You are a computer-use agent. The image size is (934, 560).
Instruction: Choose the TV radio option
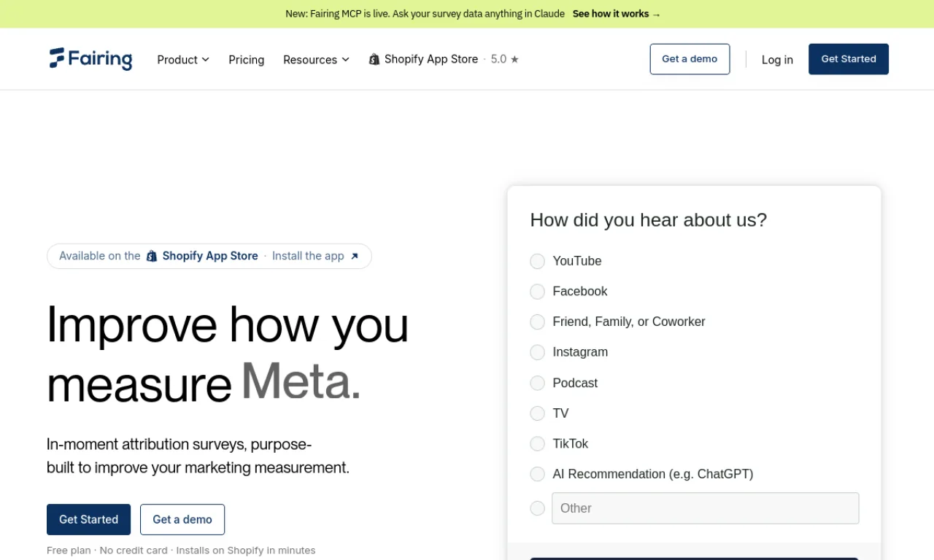tap(537, 413)
